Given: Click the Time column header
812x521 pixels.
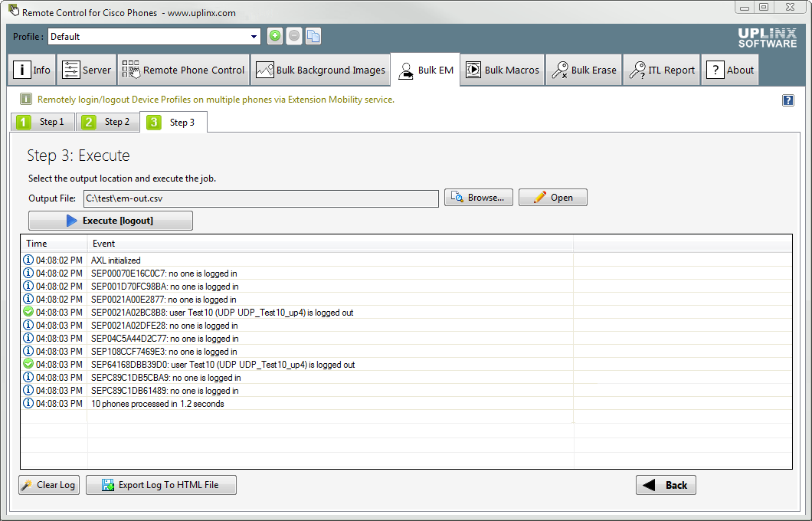Looking at the screenshot, I should point(54,244).
